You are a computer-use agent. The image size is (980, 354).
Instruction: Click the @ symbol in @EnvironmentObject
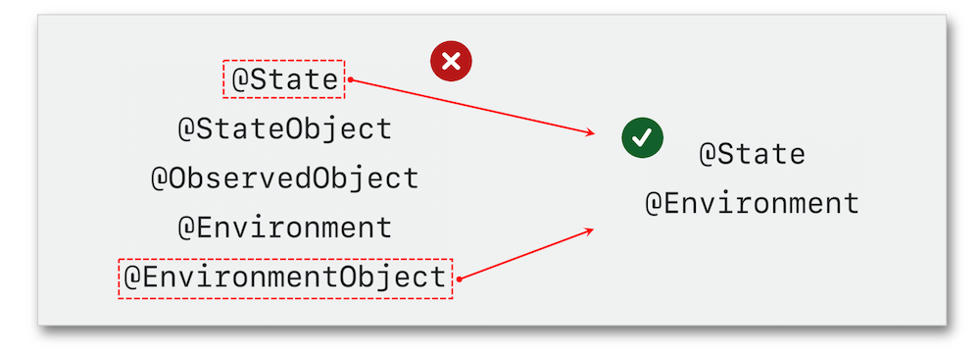[132, 278]
